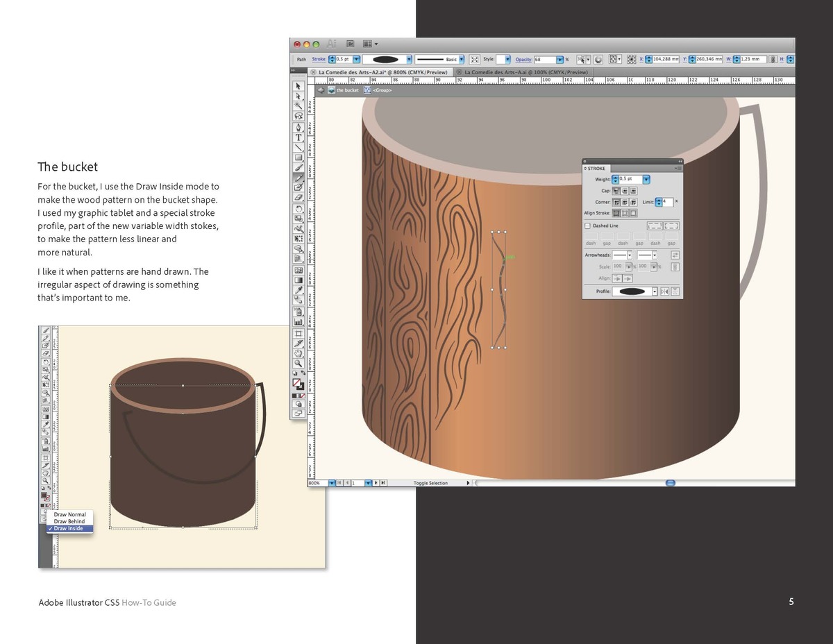Image resolution: width=833 pixels, height=644 pixels.
Task: Set stroke cap to Round Cap
Action: coord(625,191)
